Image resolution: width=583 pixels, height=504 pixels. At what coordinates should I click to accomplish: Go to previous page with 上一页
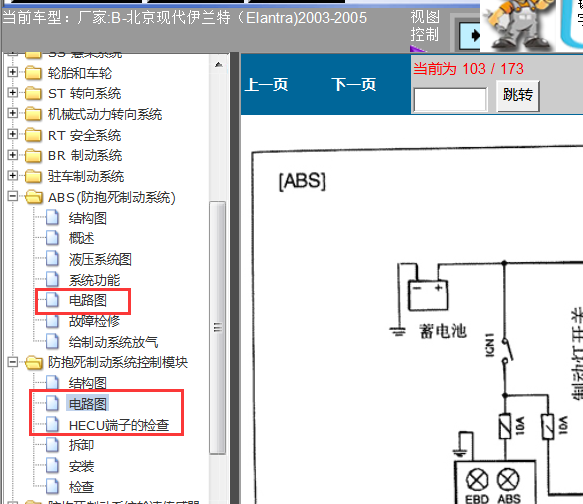[x=266, y=85]
